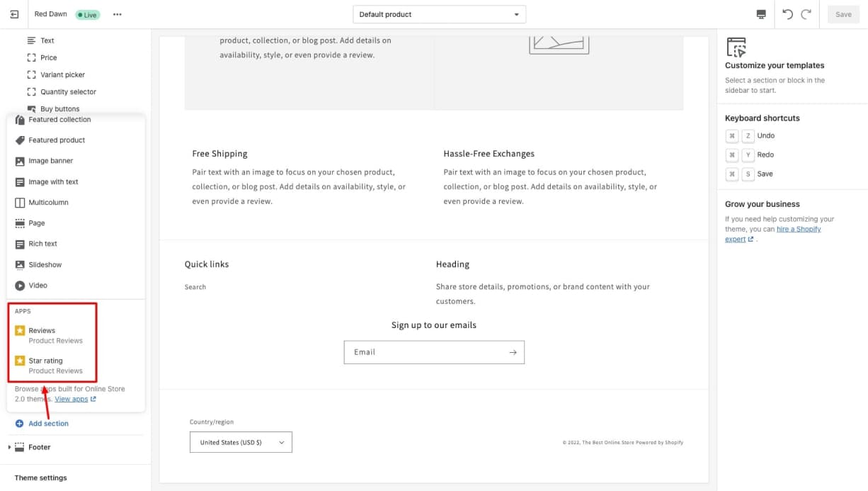Select Rich text from section list
This screenshot has width=868, height=491.
point(42,244)
